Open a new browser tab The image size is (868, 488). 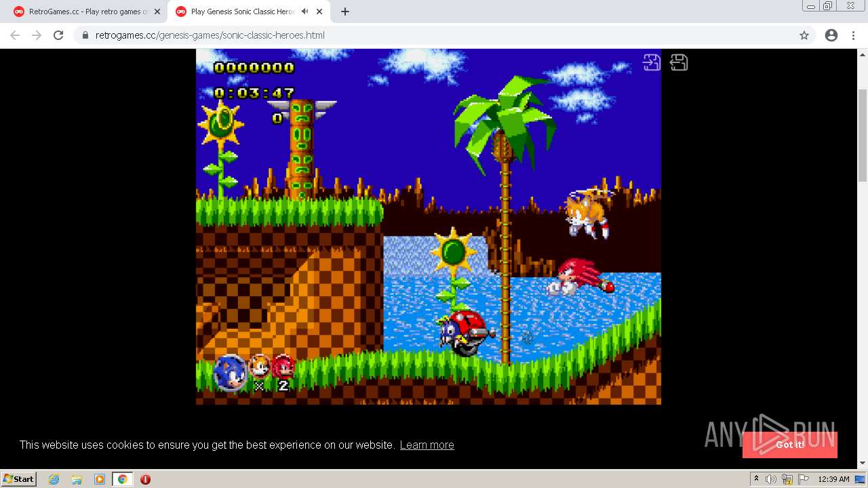point(345,12)
